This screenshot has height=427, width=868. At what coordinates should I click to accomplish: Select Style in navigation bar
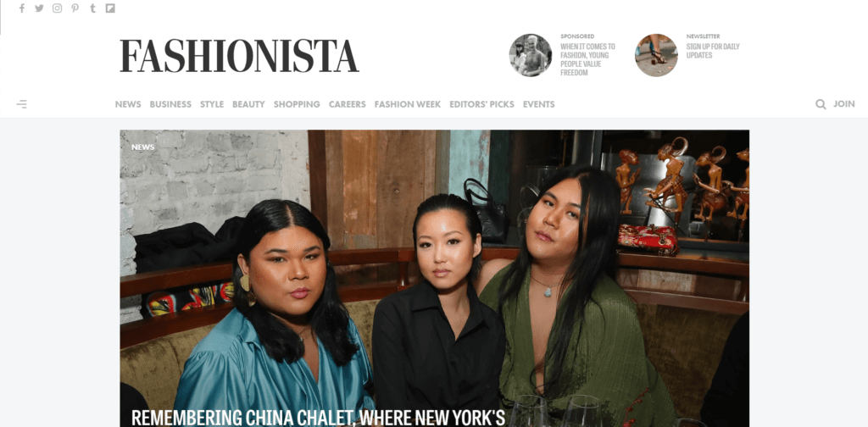tap(212, 104)
